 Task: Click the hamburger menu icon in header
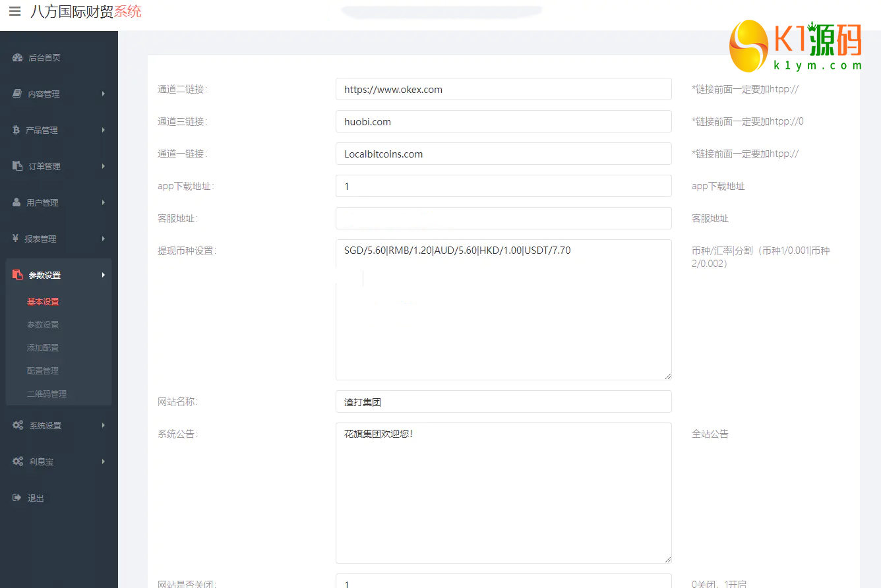click(x=15, y=12)
